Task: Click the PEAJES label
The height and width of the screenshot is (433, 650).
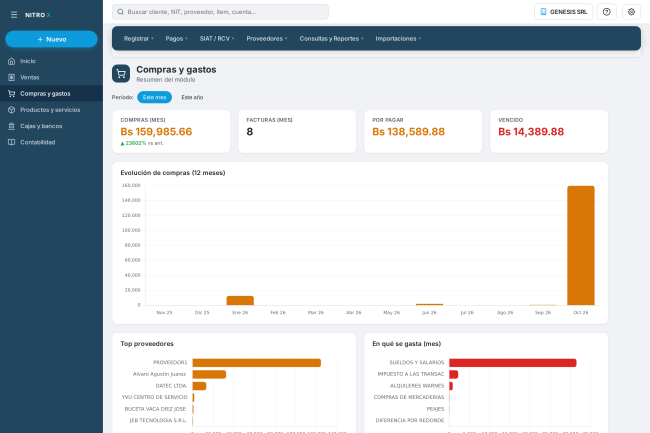Action: [435, 409]
